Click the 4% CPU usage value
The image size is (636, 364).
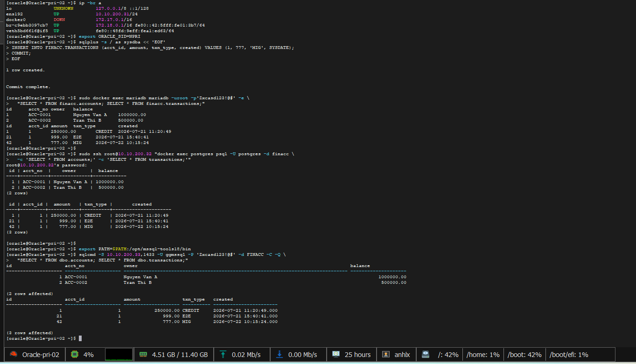tap(89, 355)
